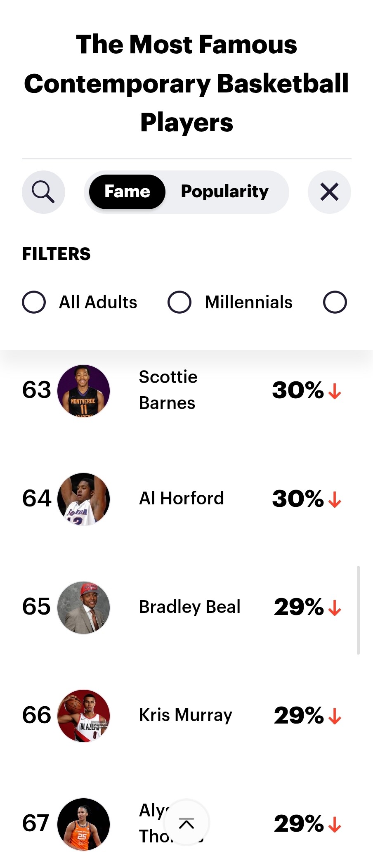373x868 pixels.
Task: Click the red down arrow beside Al Horford
Action: [335, 499]
